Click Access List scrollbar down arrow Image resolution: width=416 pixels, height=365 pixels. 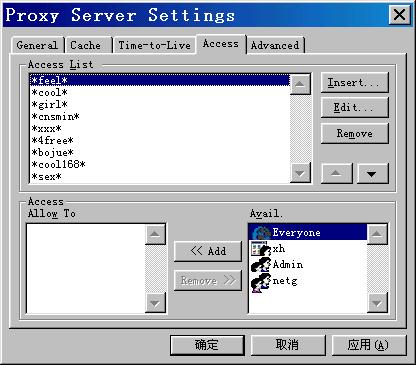pyautogui.click(x=300, y=173)
